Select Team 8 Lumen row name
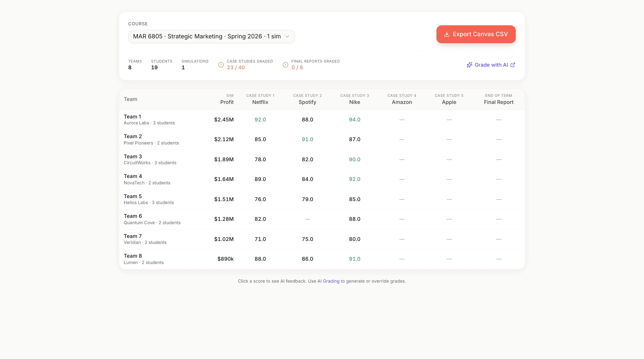Image resolution: width=644 pixels, height=359 pixels. (x=144, y=259)
